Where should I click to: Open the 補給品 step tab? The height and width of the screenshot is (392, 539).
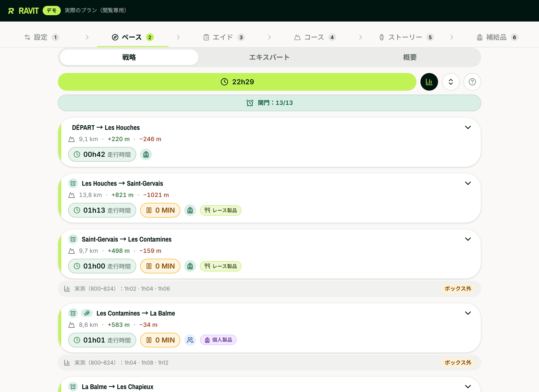tap(497, 37)
